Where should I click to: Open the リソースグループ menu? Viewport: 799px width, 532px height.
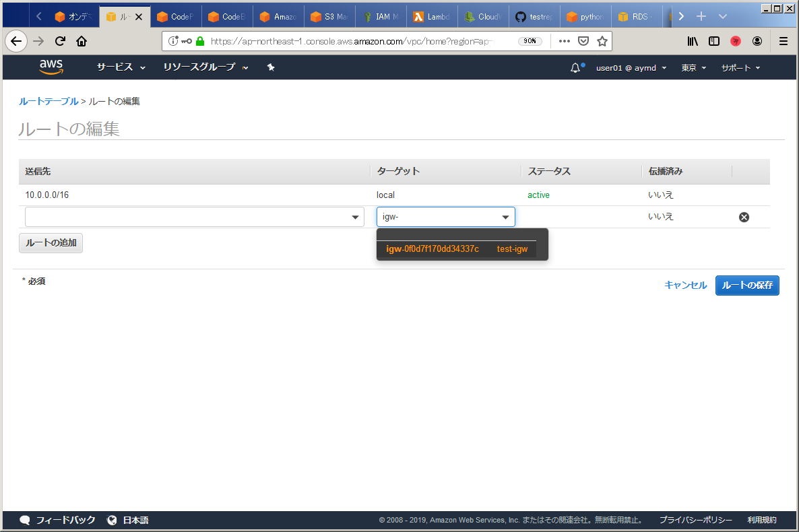pos(205,67)
